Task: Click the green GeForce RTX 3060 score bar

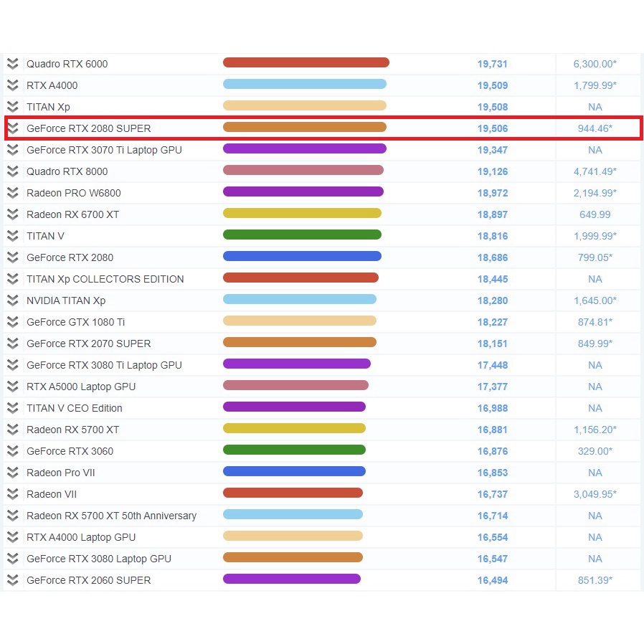Action: [294, 450]
